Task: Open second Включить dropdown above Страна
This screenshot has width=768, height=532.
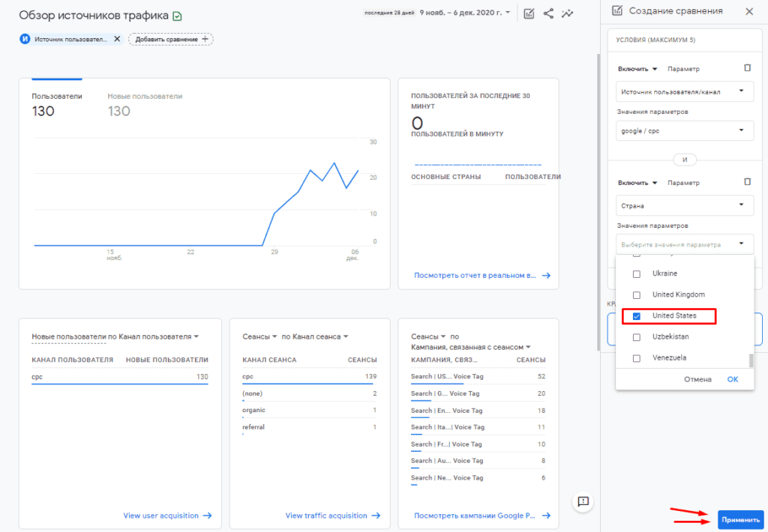Action: (x=637, y=183)
